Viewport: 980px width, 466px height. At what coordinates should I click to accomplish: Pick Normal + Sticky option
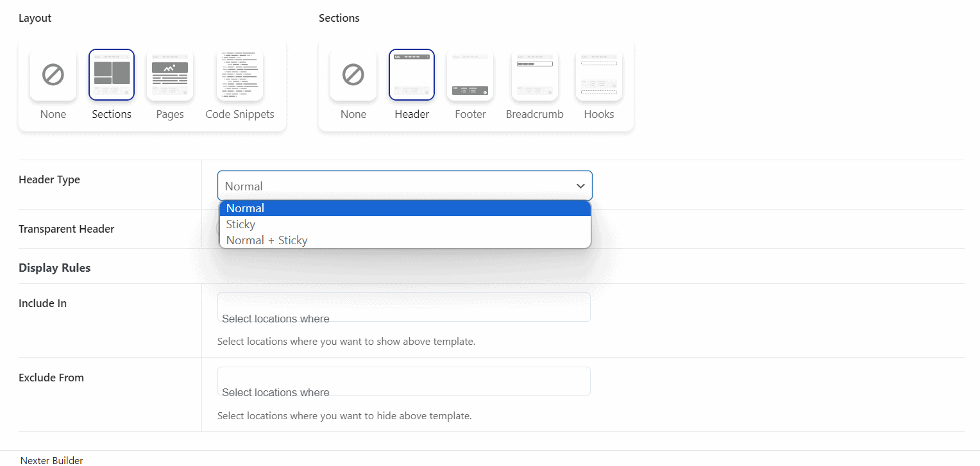click(405, 240)
